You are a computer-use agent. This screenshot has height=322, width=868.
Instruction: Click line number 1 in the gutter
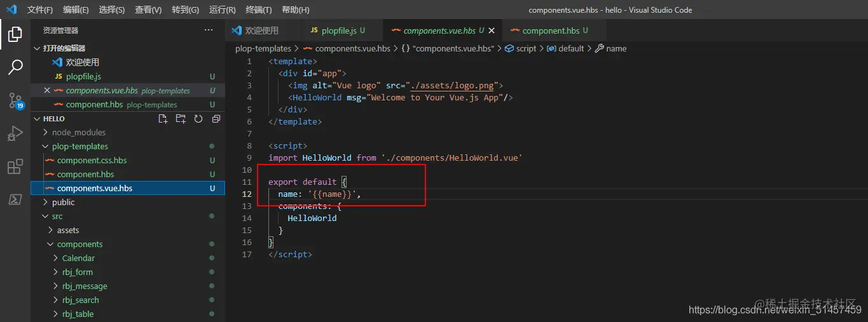249,61
